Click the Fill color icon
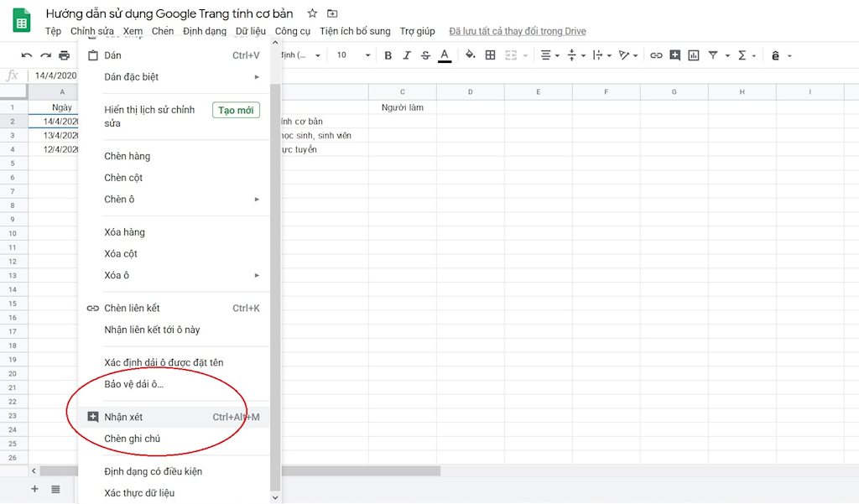 click(470, 55)
